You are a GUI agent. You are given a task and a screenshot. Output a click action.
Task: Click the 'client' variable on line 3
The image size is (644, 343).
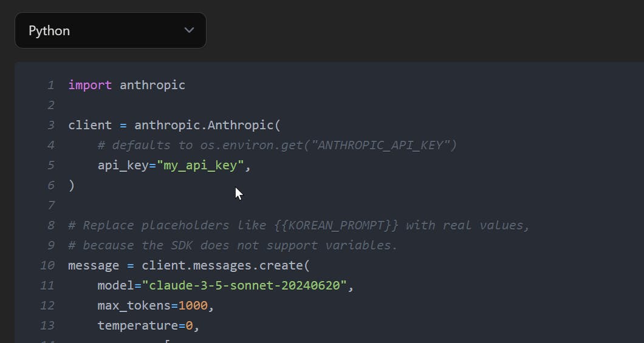90,125
